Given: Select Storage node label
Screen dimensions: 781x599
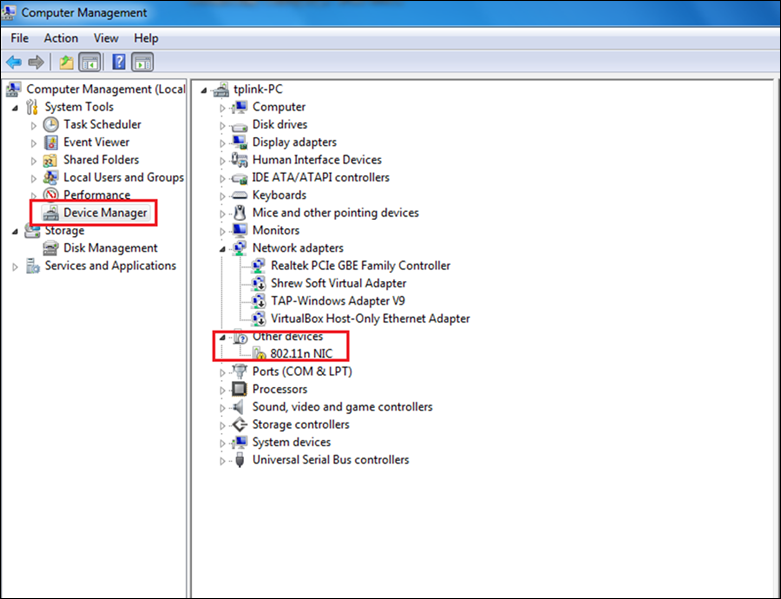Looking at the screenshot, I should 64,231.
